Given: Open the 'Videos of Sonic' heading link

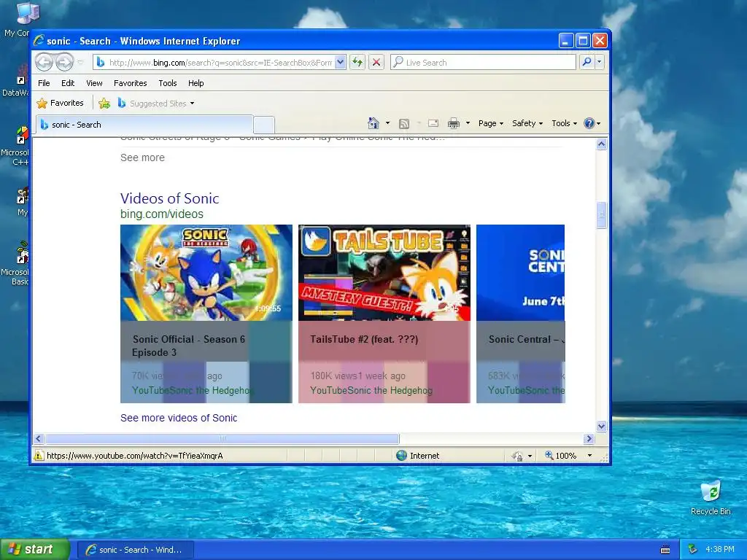Looking at the screenshot, I should (169, 198).
